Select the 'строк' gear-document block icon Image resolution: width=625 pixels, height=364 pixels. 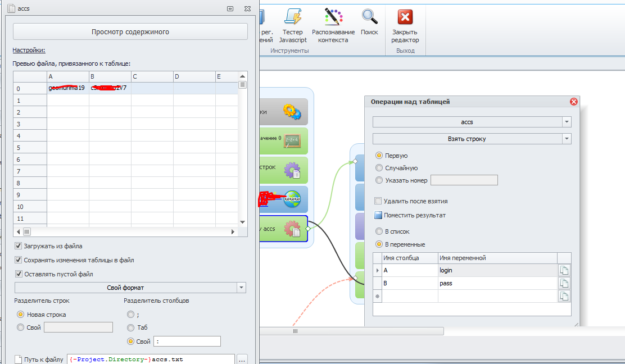(x=292, y=170)
